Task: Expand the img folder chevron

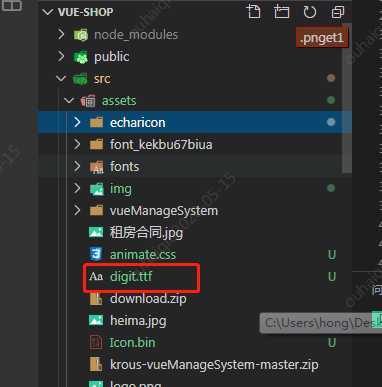Action: point(77,188)
